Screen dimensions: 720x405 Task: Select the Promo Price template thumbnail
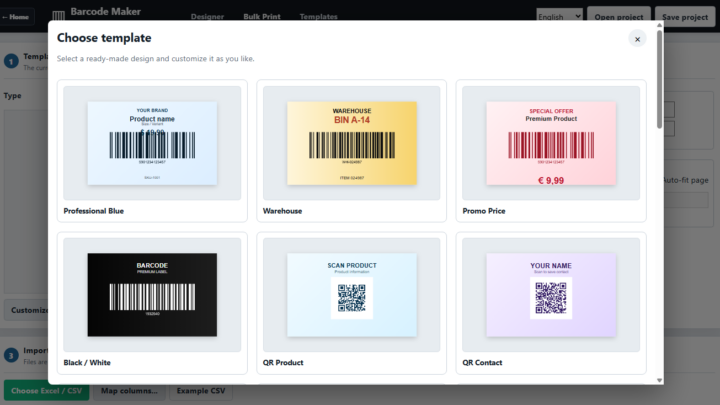pyautogui.click(x=551, y=143)
